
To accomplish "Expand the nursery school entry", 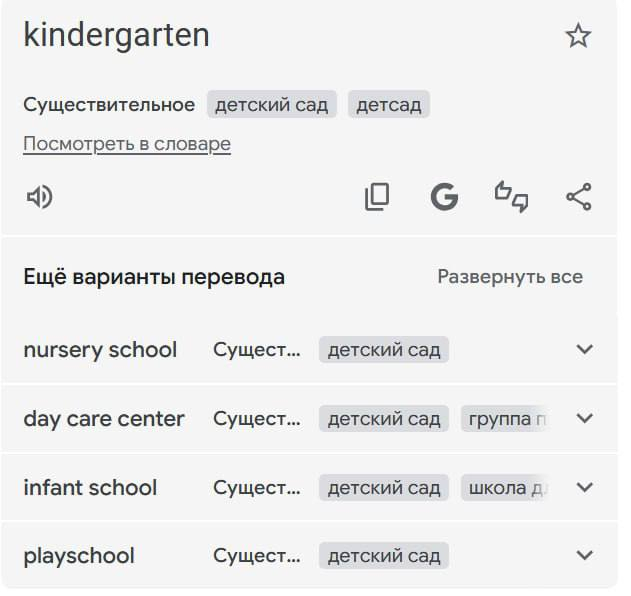I will pyautogui.click(x=585, y=350).
